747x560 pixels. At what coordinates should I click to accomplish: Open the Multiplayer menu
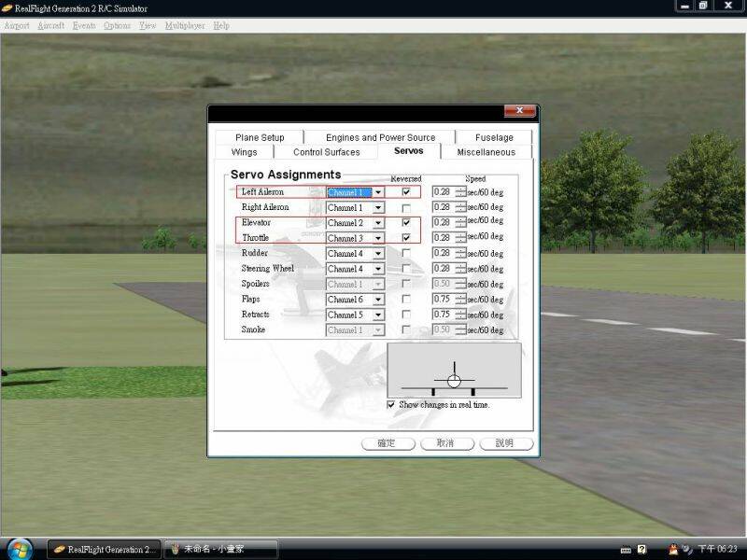click(x=185, y=25)
